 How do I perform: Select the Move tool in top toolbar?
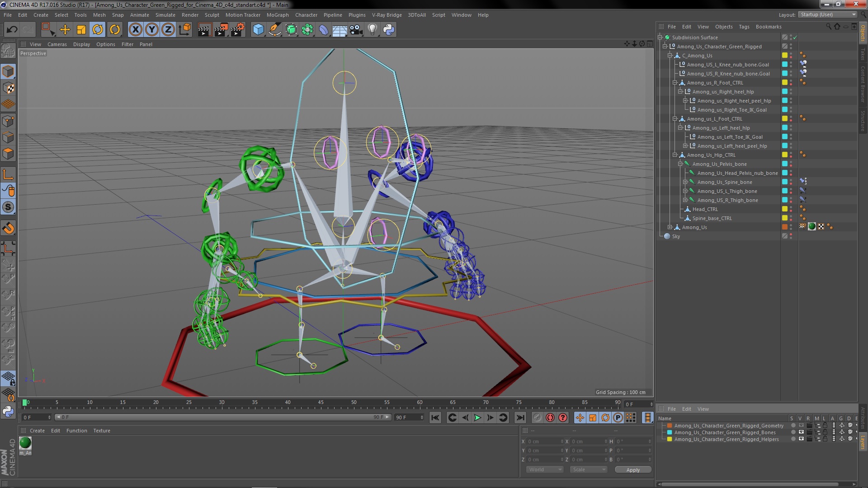coord(65,30)
